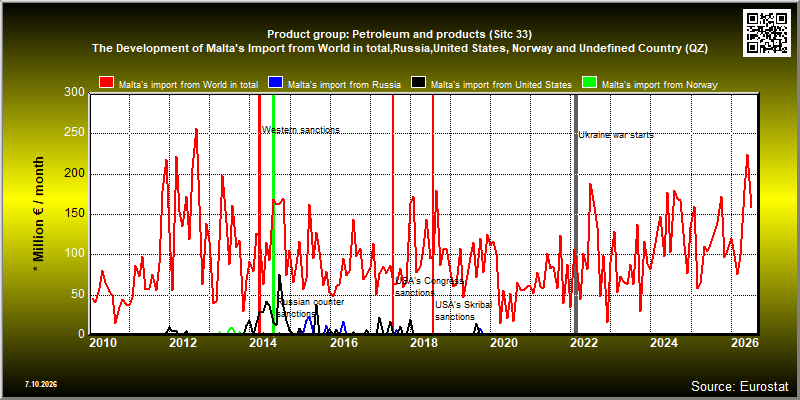Click the y-axis value 100
The width and height of the screenshot is (800, 400).
coord(74,254)
